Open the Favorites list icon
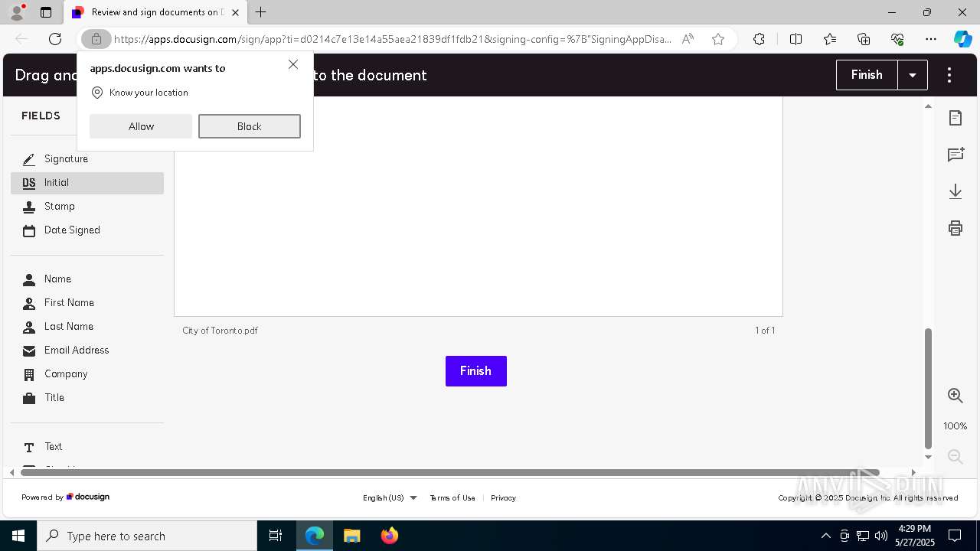 [x=830, y=39]
